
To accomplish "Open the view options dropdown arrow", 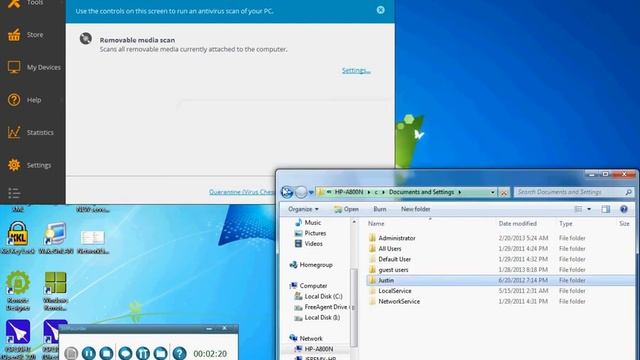I will [x=589, y=209].
